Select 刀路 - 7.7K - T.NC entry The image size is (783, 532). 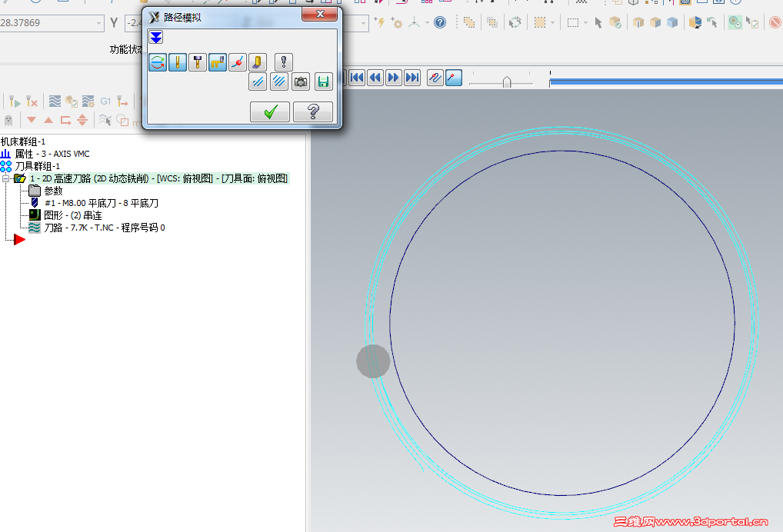pos(105,228)
